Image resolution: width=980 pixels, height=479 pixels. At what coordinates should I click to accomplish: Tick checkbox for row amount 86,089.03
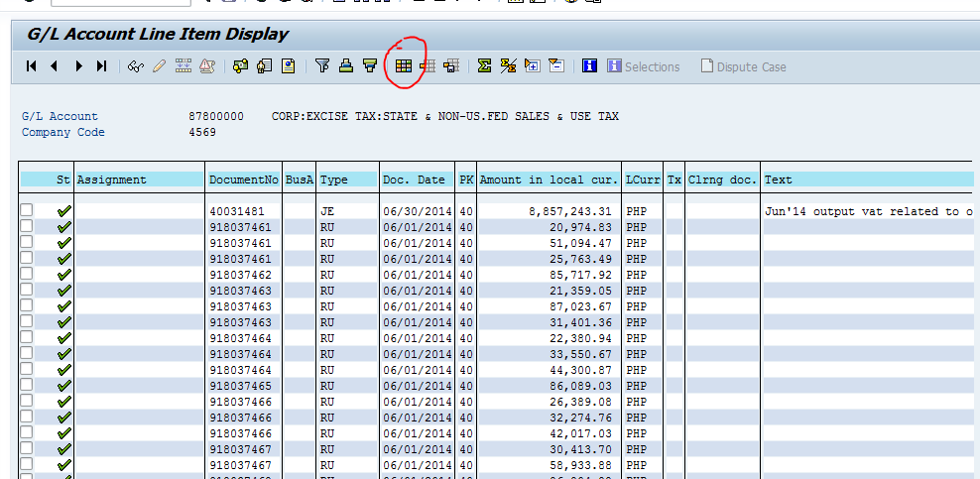26,386
